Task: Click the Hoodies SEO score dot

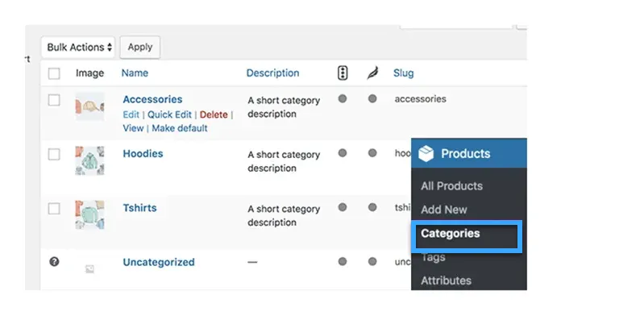Action: click(343, 153)
